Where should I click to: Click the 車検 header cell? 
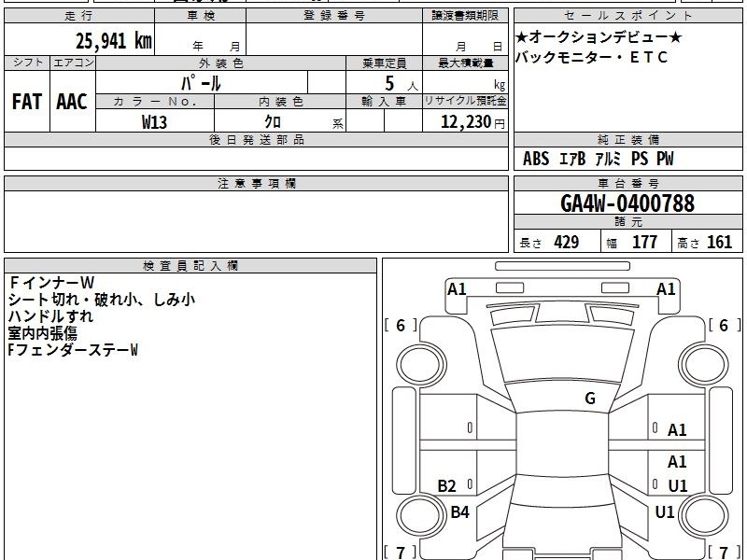pos(201,16)
